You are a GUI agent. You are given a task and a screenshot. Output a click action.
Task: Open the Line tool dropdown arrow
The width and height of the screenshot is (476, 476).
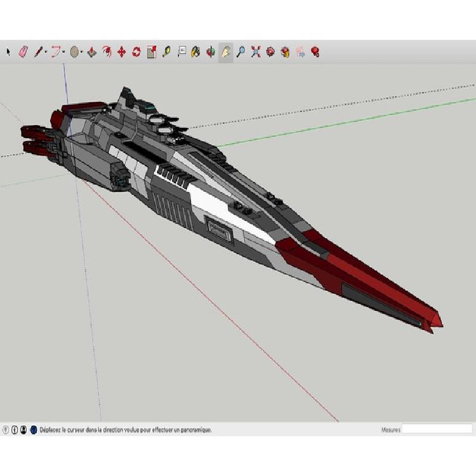click(45, 53)
